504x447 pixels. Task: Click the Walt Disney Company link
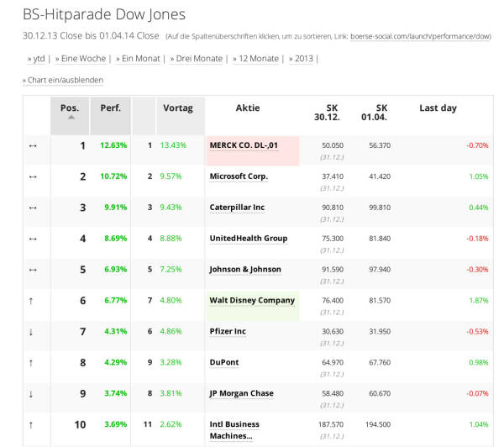click(x=252, y=300)
